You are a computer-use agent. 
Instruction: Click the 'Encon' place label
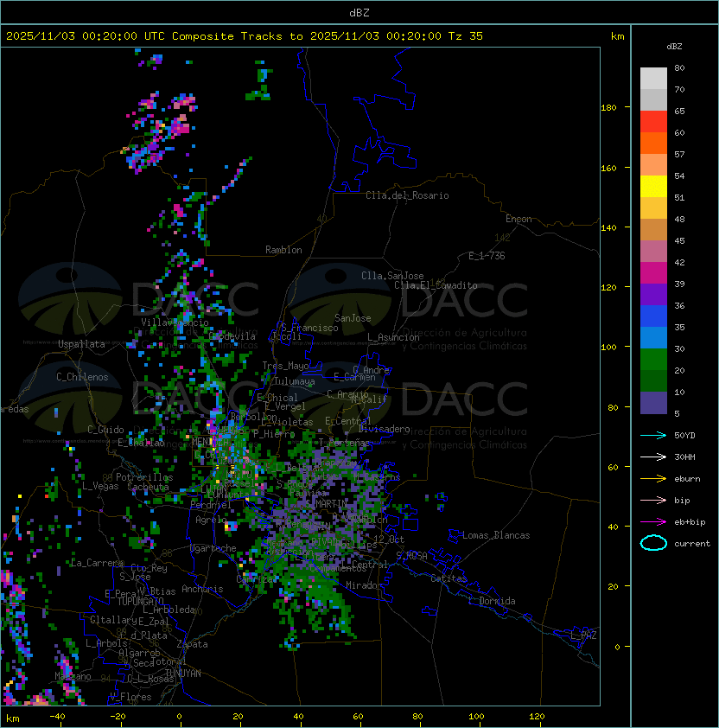pos(519,219)
